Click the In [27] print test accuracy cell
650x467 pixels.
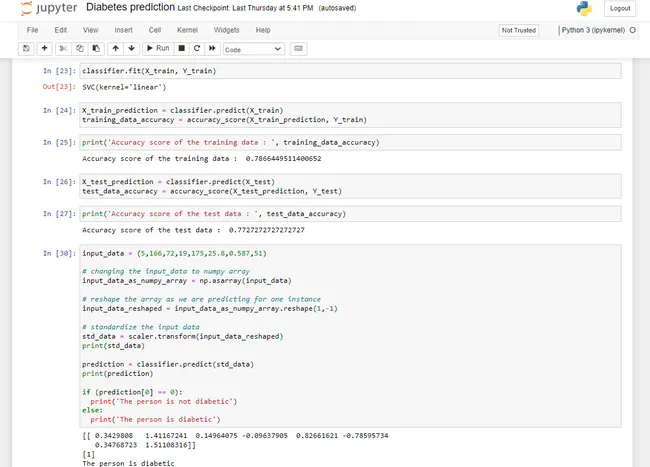pos(350,214)
